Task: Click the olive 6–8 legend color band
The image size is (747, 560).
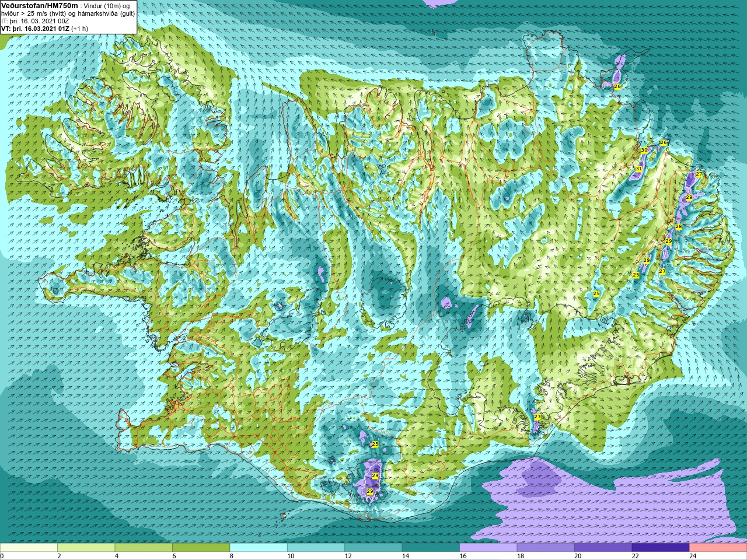Action: coord(201,548)
